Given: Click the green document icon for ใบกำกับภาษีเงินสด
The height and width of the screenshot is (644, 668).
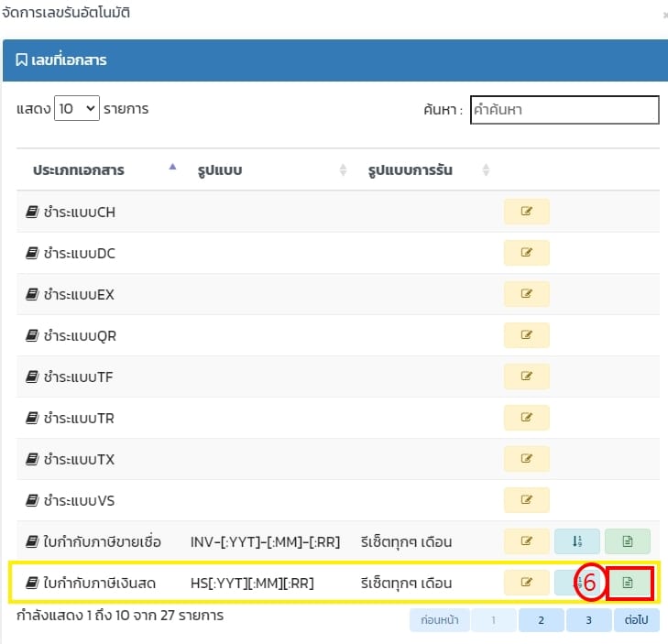Looking at the screenshot, I should coord(628,583).
